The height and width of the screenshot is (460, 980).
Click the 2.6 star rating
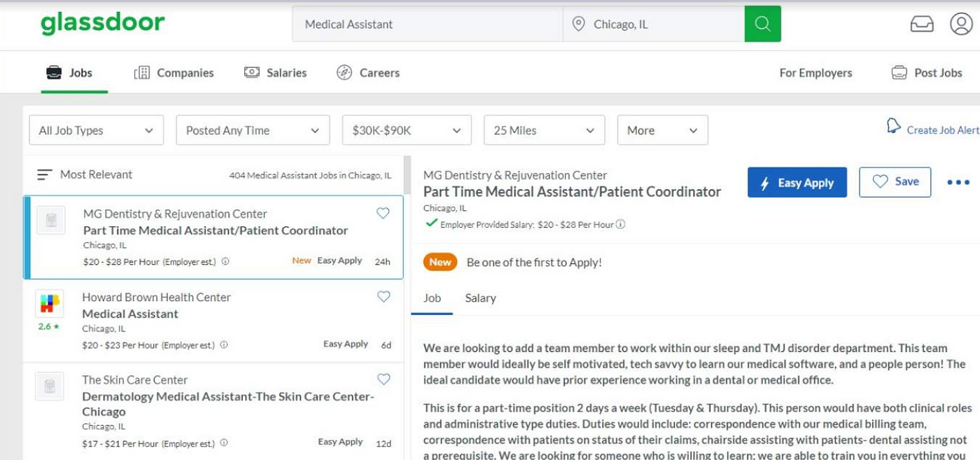49,326
